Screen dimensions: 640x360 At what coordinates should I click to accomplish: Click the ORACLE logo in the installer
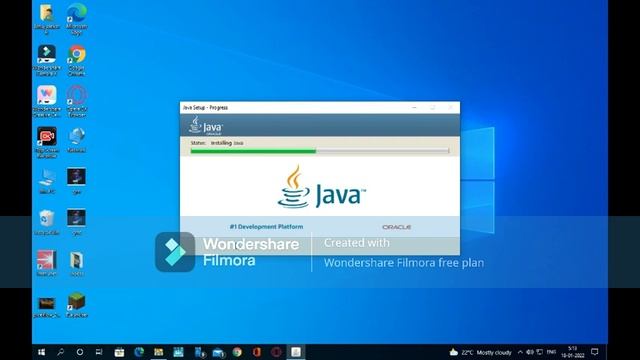[396, 227]
